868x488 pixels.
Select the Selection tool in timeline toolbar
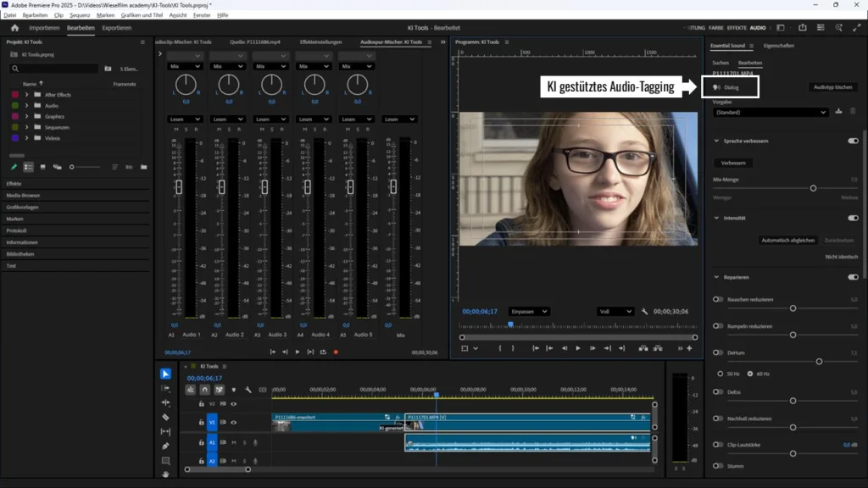165,374
